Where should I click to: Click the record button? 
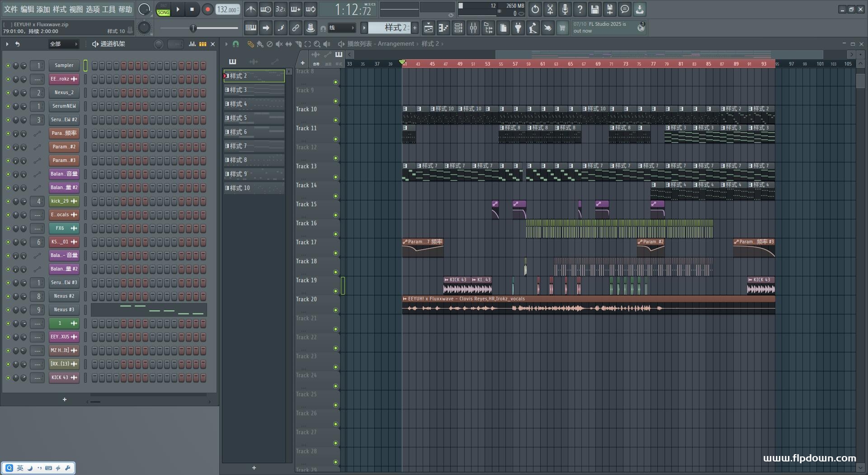208,9
